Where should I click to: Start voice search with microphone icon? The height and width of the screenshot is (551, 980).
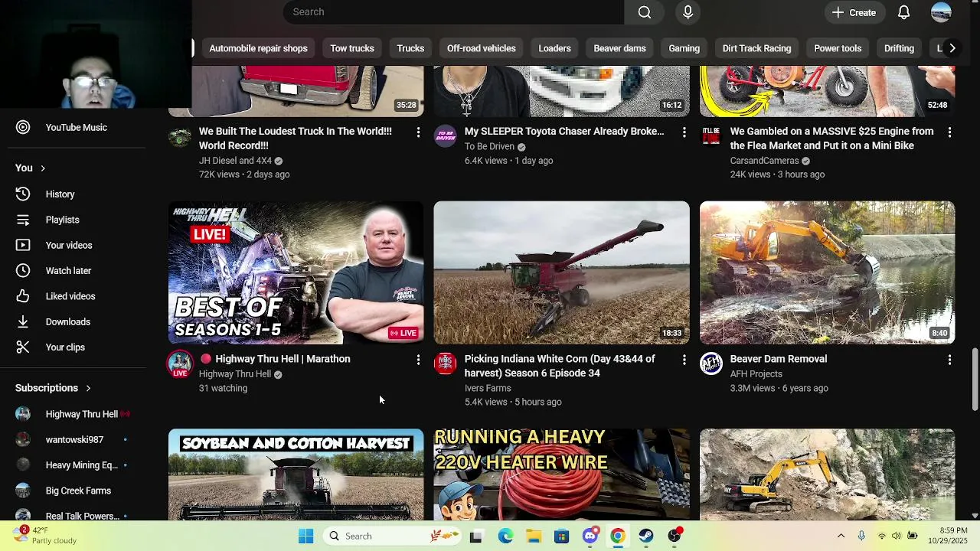pos(688,12)
